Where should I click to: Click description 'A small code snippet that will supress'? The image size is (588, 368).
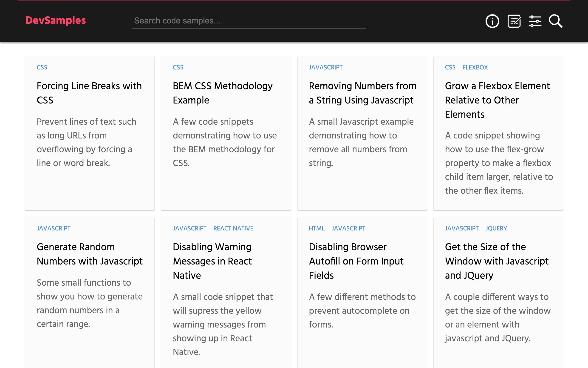click(223, 324)
